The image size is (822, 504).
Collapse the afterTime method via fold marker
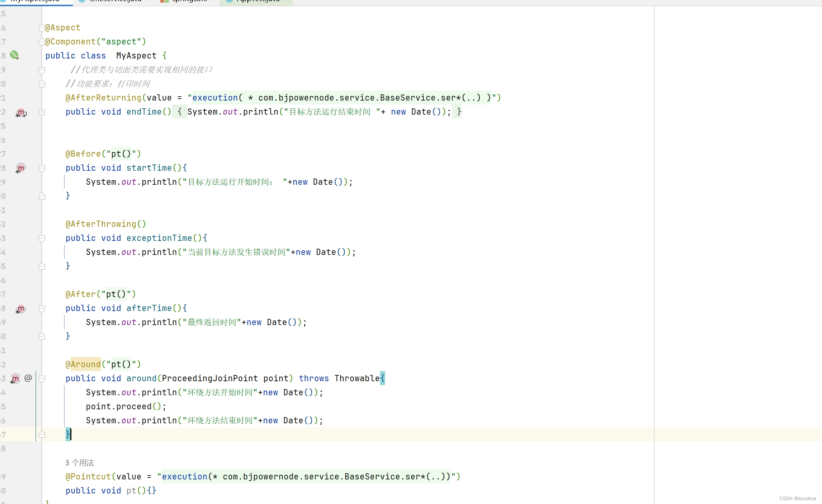click(x=42, y=309)
